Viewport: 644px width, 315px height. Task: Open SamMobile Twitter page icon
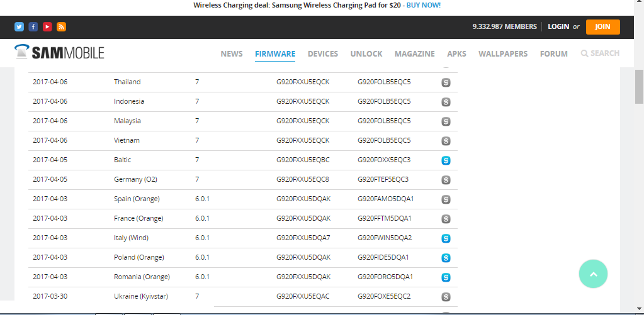pyautogui.click(x=20, y=26)
